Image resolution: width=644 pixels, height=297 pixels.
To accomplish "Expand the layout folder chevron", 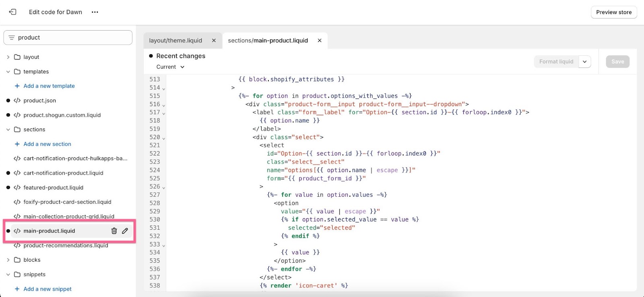I will pyautogui.click(x=8, y=57).
